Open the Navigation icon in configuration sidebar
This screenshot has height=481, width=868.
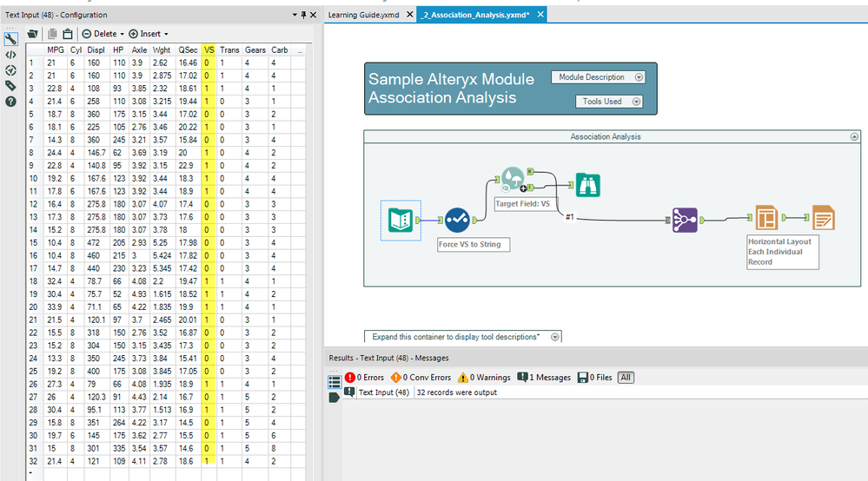10,70
